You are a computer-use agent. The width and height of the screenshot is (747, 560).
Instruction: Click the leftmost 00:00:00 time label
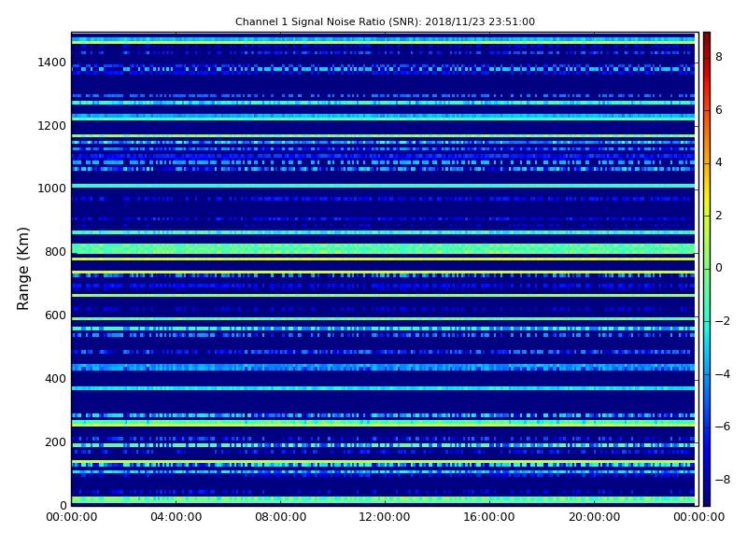coord(72,517)
